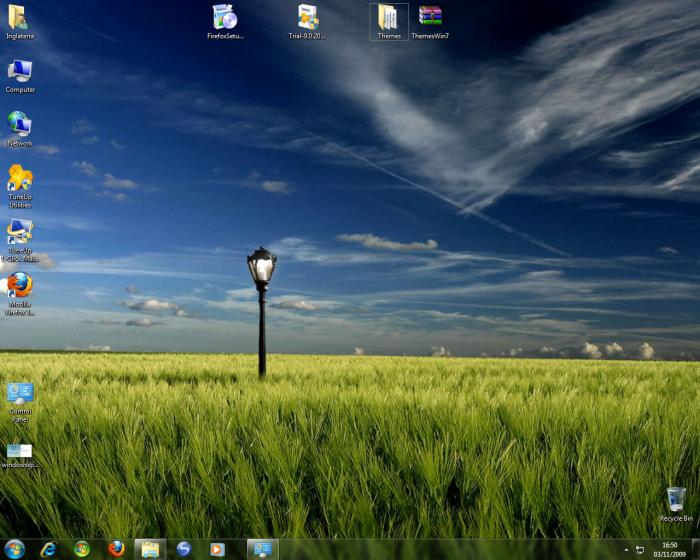Click the taskbar clock showing 16:50

pyautogui.click(x=669, y=549)
